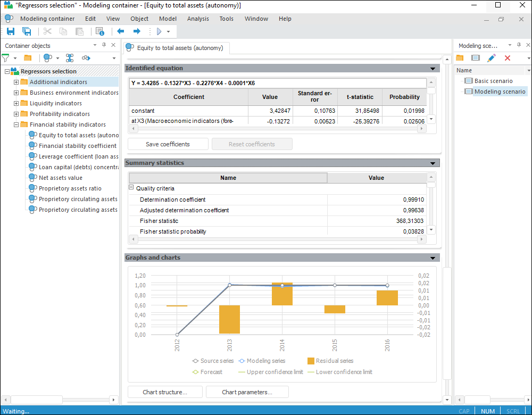The height and width of the screenshot is (415, 532).
Task: Collapse the Quality criteria group
Action: [x=131, y=188]
